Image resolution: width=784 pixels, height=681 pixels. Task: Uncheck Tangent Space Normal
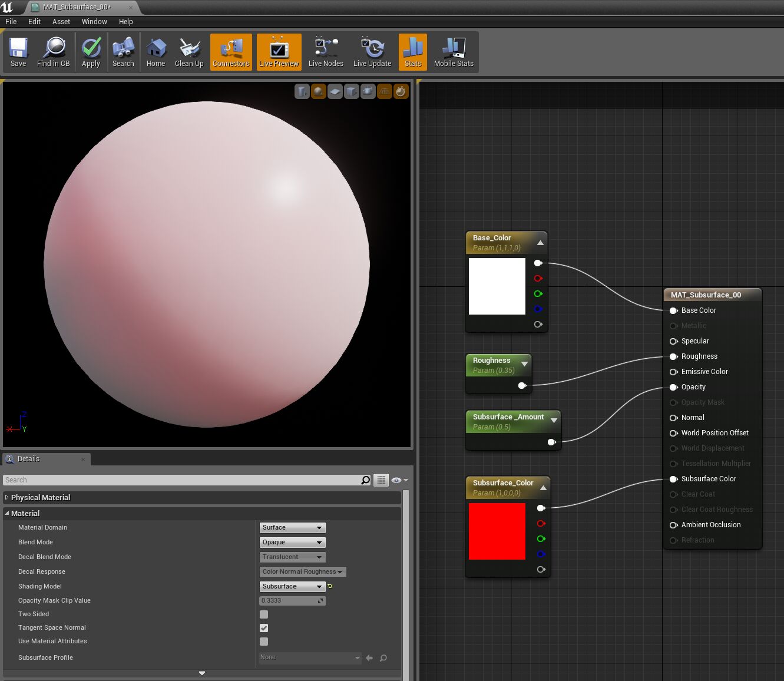pyautogui.click(x=264, y=628)
